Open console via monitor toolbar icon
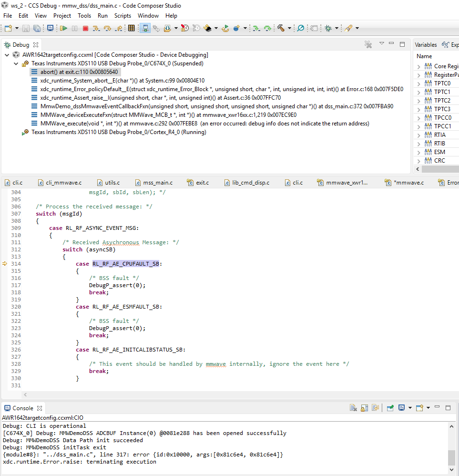 point(51,28)
